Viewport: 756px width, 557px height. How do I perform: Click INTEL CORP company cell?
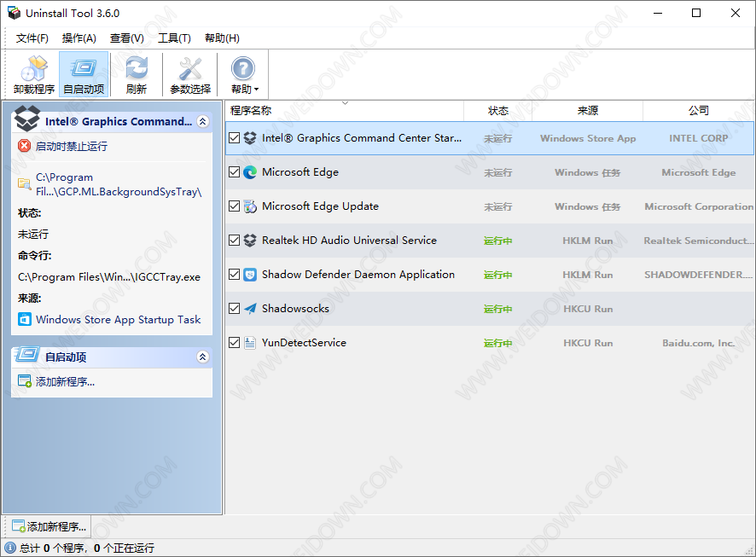(699, 138)
